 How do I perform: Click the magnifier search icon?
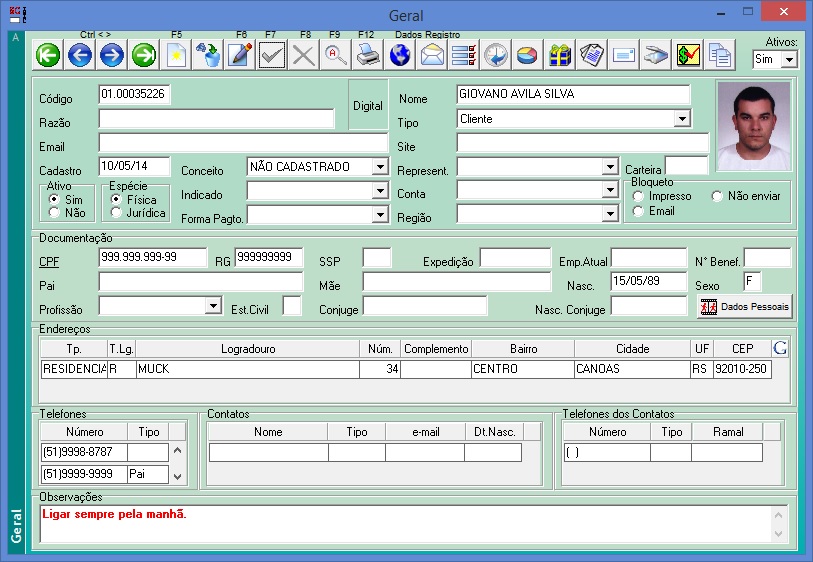click(336, 55)
